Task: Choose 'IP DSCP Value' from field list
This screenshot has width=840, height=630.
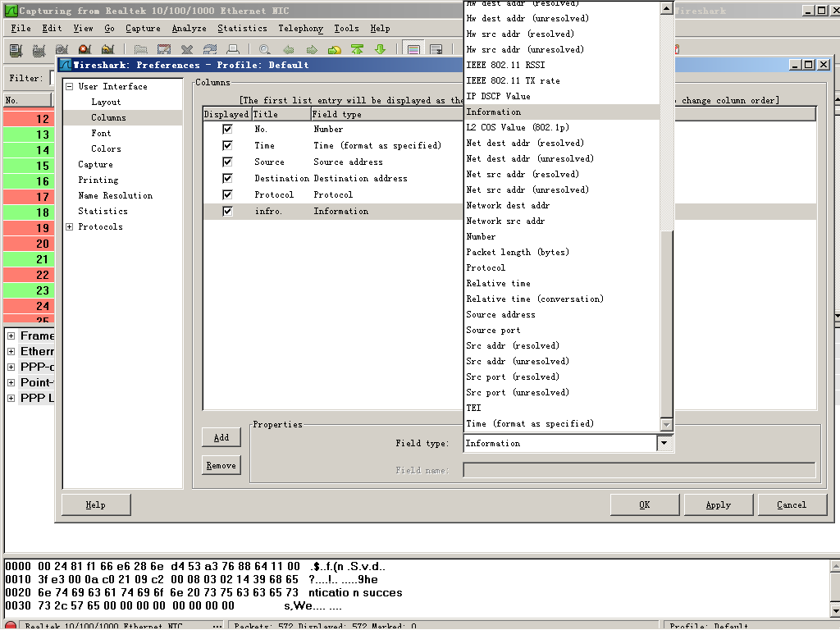Action: 561,96
